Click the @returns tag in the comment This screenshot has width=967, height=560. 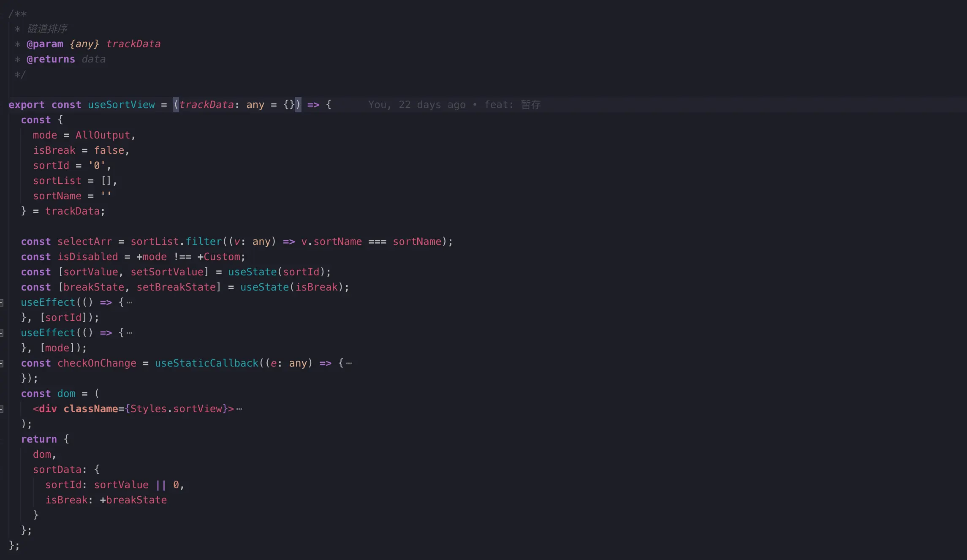tap(51, 59)
